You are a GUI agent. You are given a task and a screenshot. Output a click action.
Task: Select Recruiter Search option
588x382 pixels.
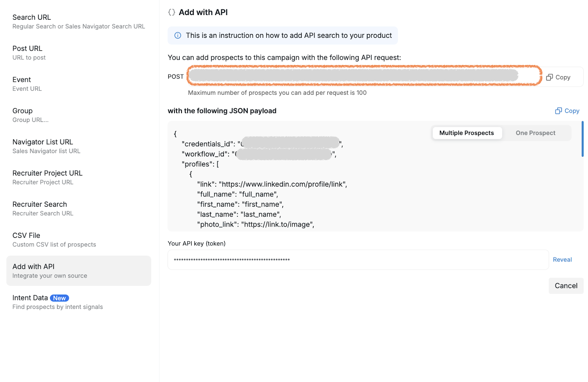tap(79, 209)
